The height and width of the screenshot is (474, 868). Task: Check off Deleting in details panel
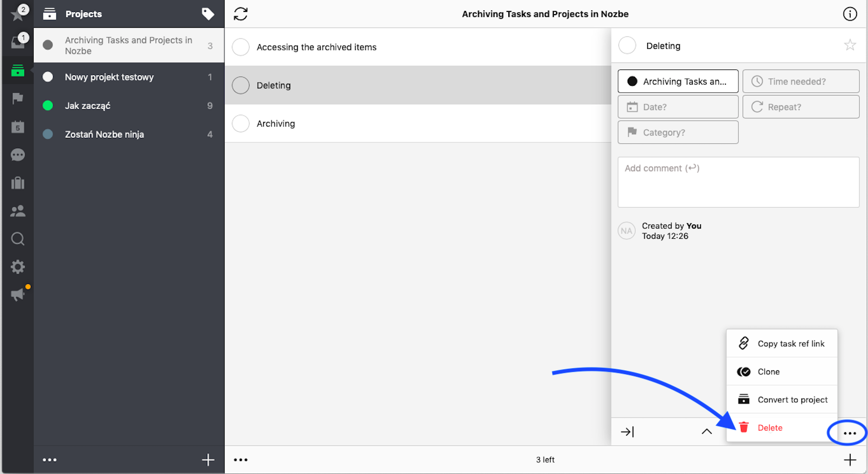click(x=628, y=45)
